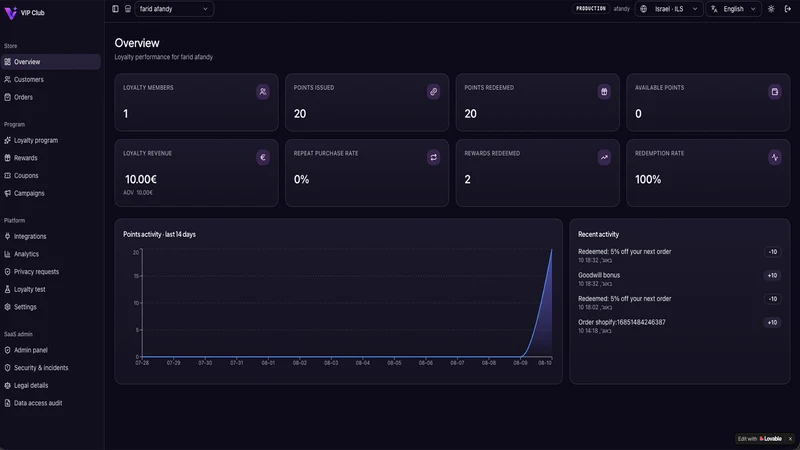Click the Coupons ticket icon
Image resolution: width=800 pixels, height=450 pixels.
pos(7,176)
